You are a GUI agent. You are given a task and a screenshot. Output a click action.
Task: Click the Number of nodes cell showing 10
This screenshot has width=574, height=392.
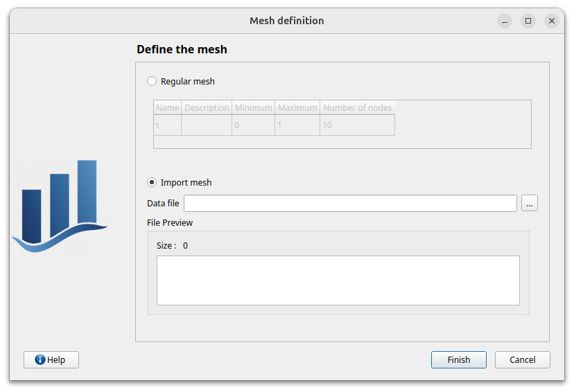click(357, 125)
